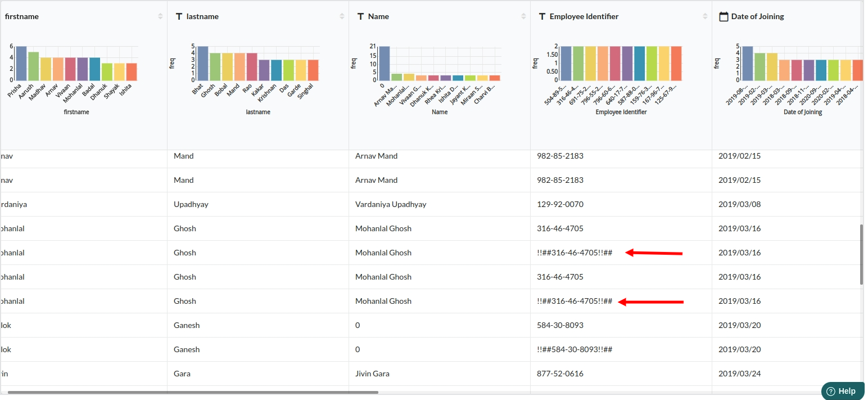This screenshot has width=868, height=400.
Task: Click the vertical scrollbar thumb on the right
Action: 861,255
